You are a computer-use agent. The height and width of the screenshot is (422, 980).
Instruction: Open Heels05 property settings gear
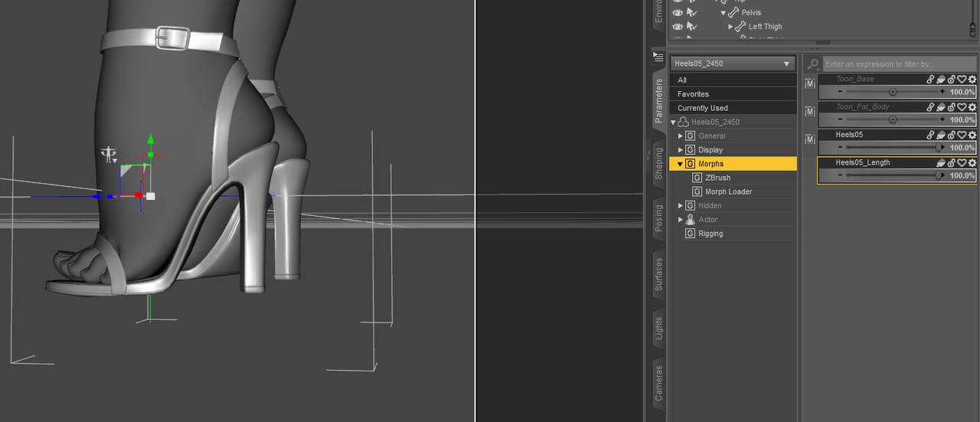point(972,135)
